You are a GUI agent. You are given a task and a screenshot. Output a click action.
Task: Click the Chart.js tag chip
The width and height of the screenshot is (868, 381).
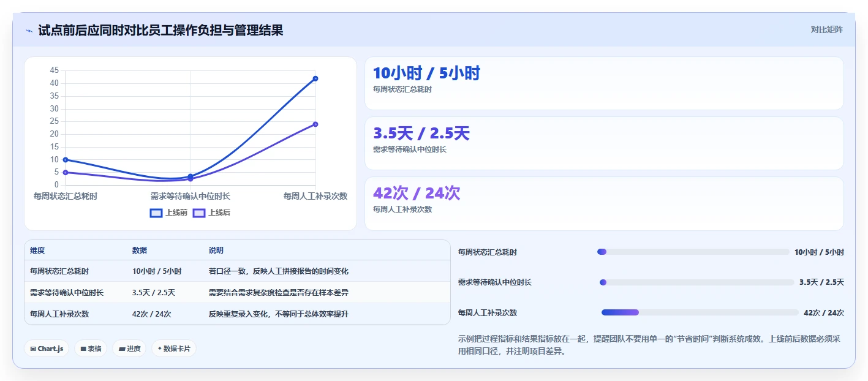pos(47,349)
